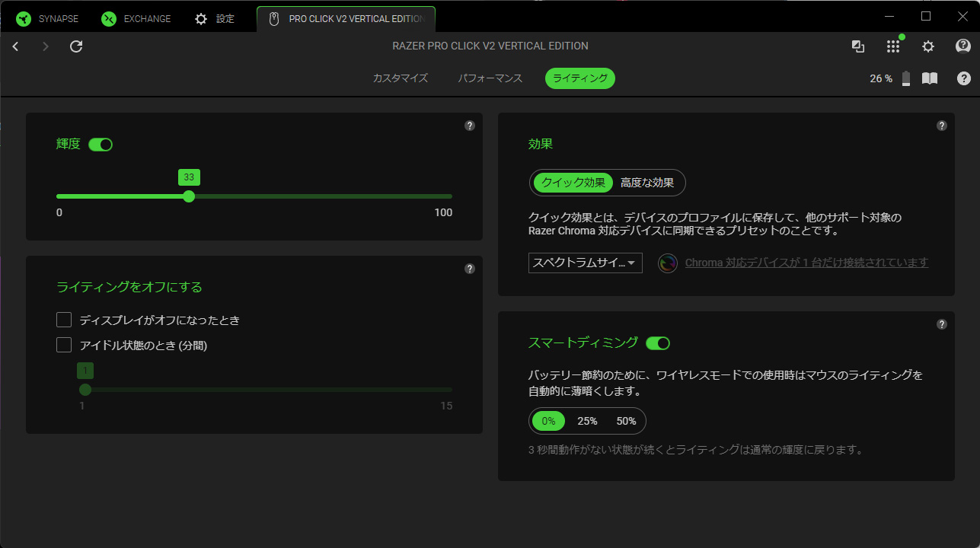Open the スペクトラムサイ effect dropdown
The image size is (980, 548).
pyautogui.click(x=586, y=263)
